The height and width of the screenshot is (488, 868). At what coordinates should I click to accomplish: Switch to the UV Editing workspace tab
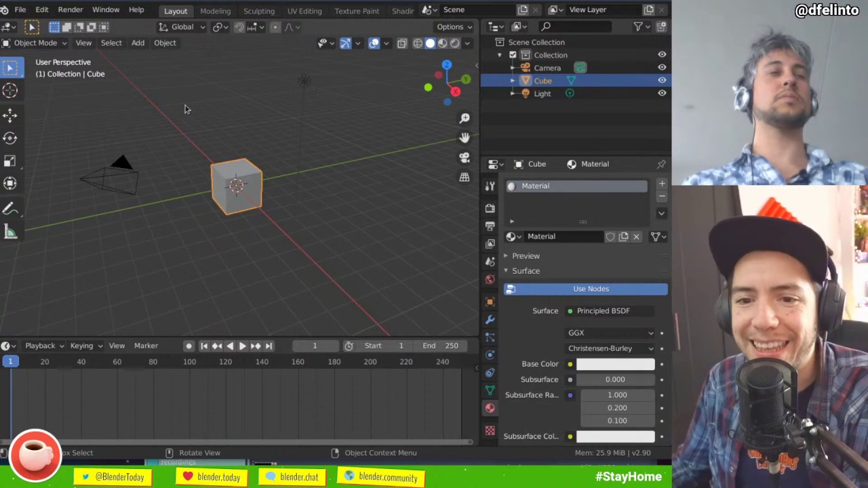(x=304, y=11)
